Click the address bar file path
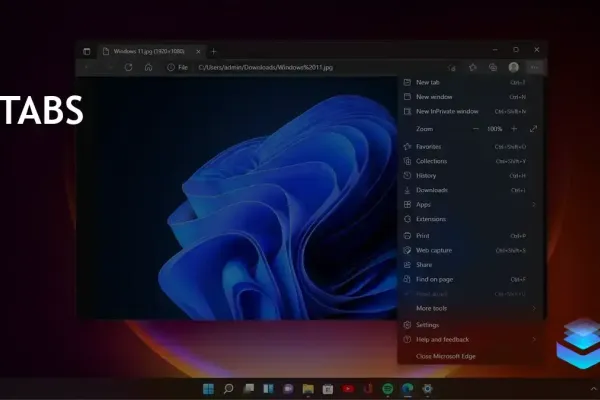The image size is (600, 400). tap(266, 67)
